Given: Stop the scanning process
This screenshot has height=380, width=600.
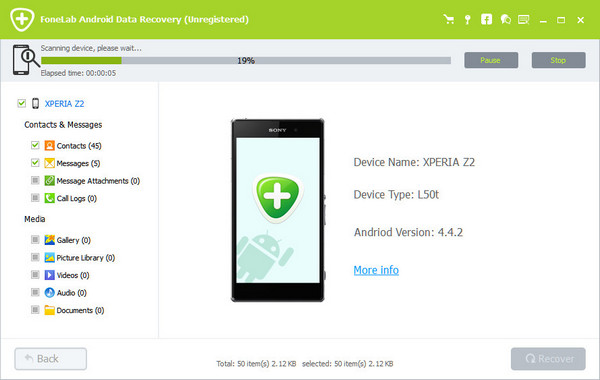Looking at the screenshot, I should pos(558,60).
